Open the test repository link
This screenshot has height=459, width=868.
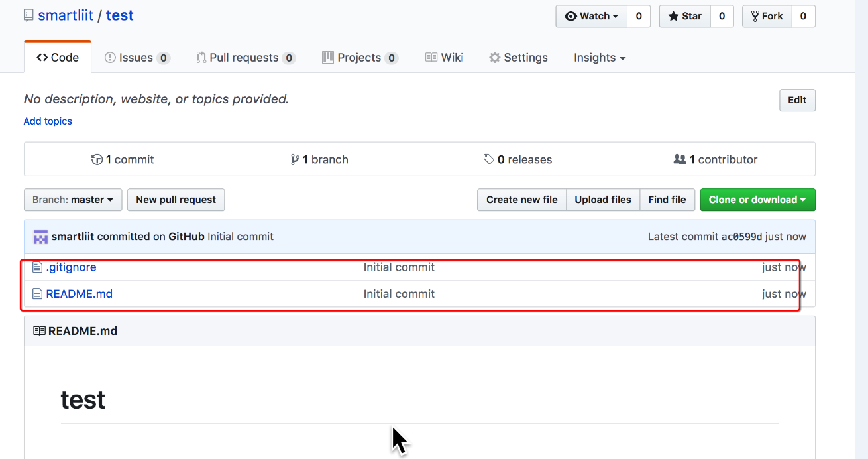pyautogui.click(x=120, y=15)
